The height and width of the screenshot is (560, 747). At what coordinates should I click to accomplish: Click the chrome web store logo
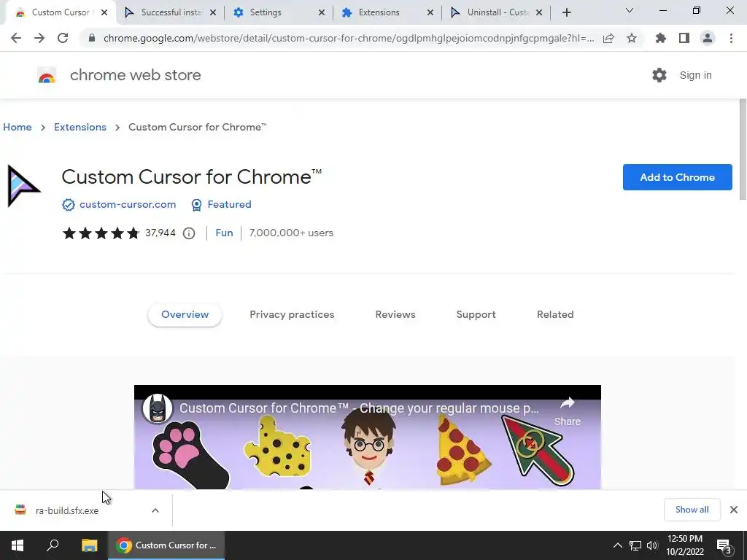(x=47, y=75)
